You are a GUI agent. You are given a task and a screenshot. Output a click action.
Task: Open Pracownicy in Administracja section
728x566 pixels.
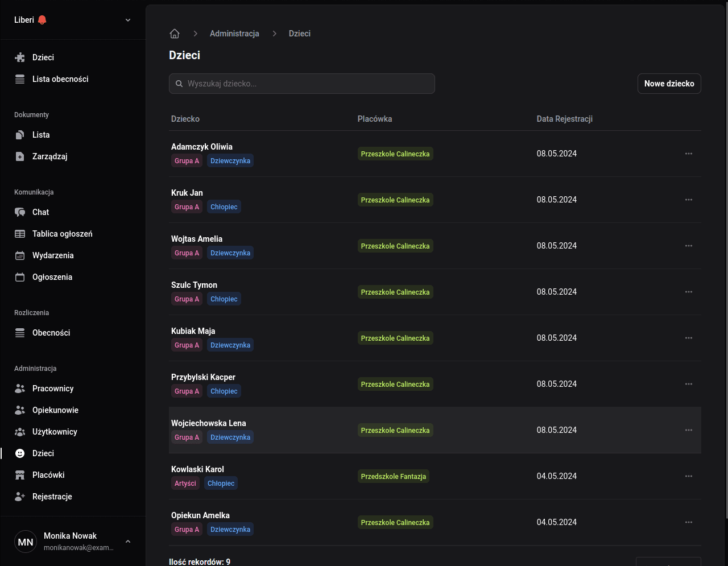pyautogui.click(x=53, y=389)
